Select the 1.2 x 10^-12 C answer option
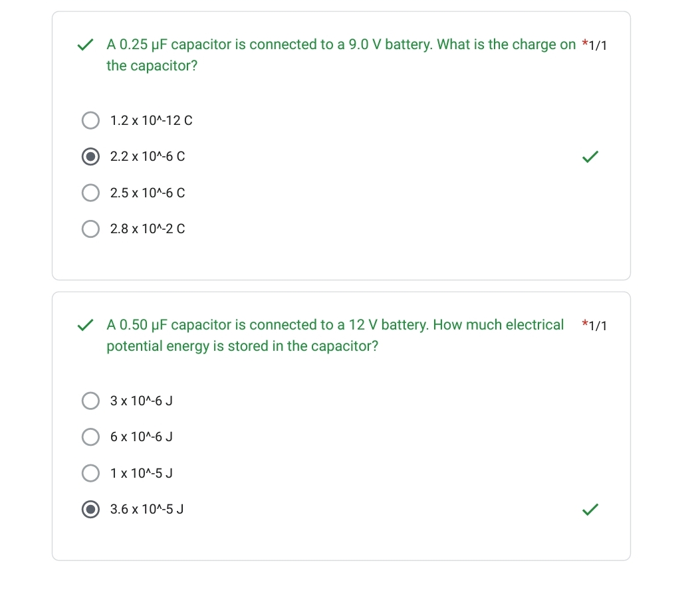This screenshot has width=700, height=590. click(90, 120)
